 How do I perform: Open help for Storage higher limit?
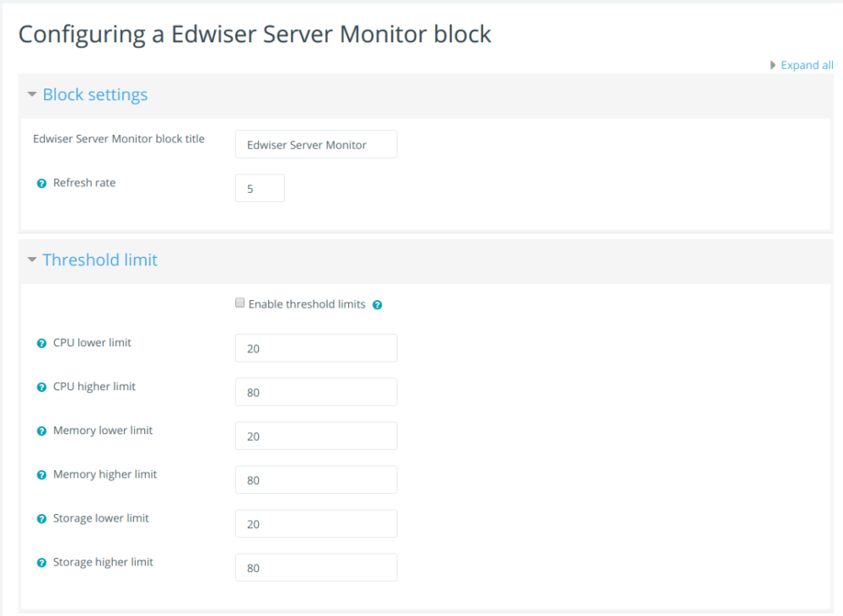[40, 561]
